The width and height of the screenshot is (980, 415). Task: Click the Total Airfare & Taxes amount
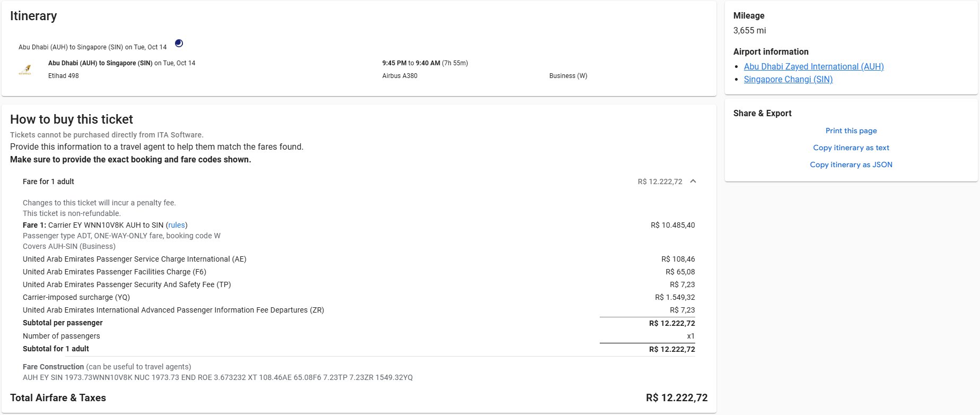click(x=676, y=398)
